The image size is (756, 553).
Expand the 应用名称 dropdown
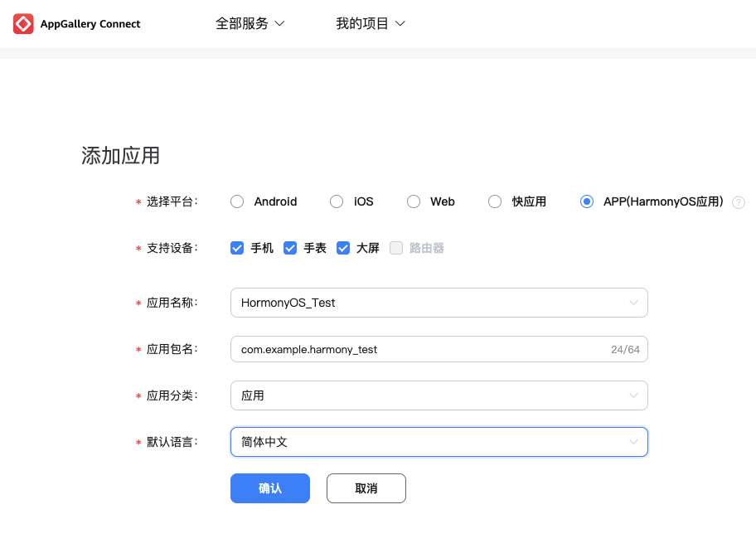[634, 303]
